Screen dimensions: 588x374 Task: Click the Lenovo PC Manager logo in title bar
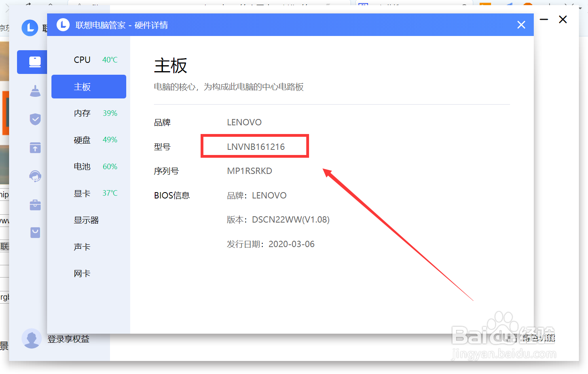(63, 25)
